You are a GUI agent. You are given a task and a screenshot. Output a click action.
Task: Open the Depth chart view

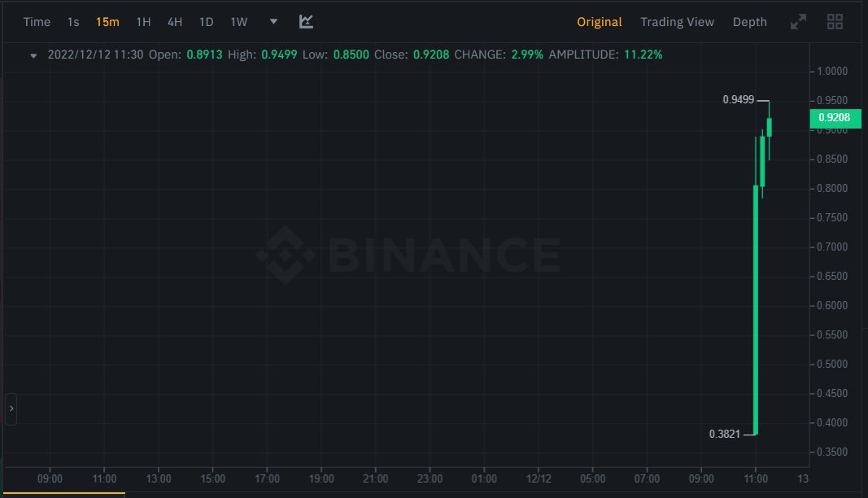point(749,22)
